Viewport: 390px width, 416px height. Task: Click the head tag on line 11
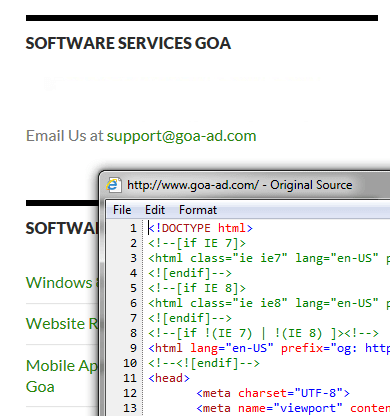169,378
